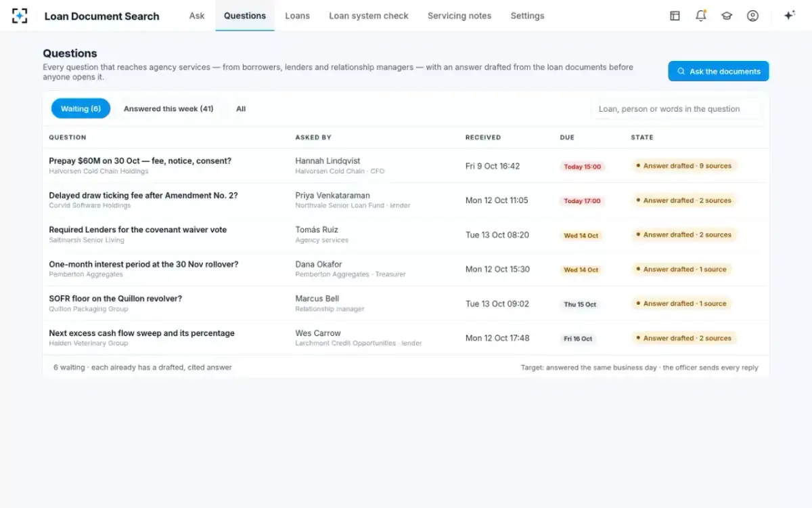The width and height of the screenshot is (812, 508).
Task: Click the sparkle assistant icon
Action: tap(789, 16)
